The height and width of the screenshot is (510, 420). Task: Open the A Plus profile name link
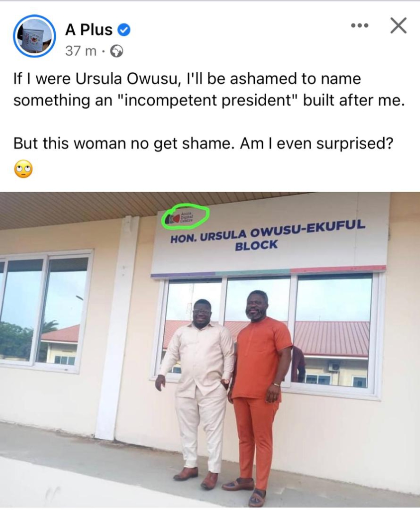point(89,30)
